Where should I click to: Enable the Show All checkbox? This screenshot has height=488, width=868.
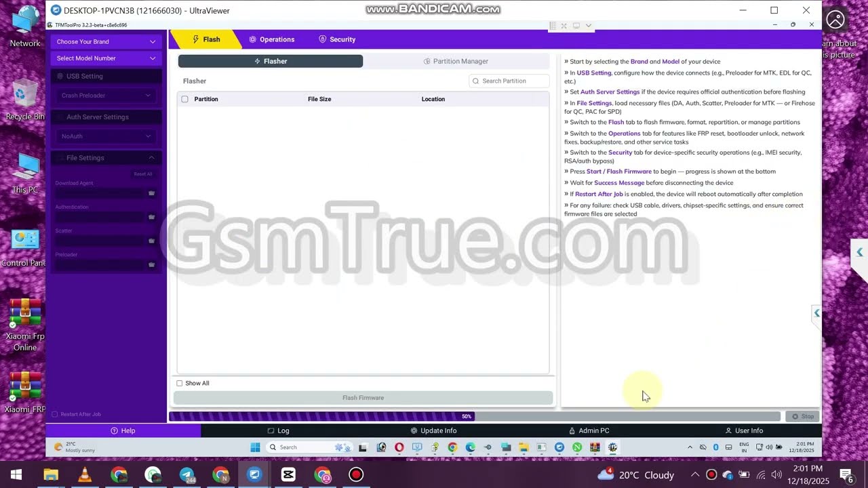[x=180, y=383]
